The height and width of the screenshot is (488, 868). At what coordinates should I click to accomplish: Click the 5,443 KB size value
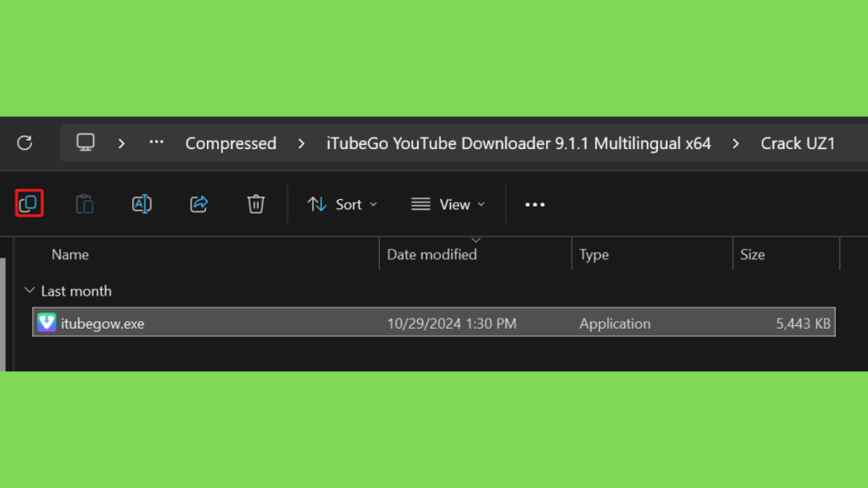803,324
